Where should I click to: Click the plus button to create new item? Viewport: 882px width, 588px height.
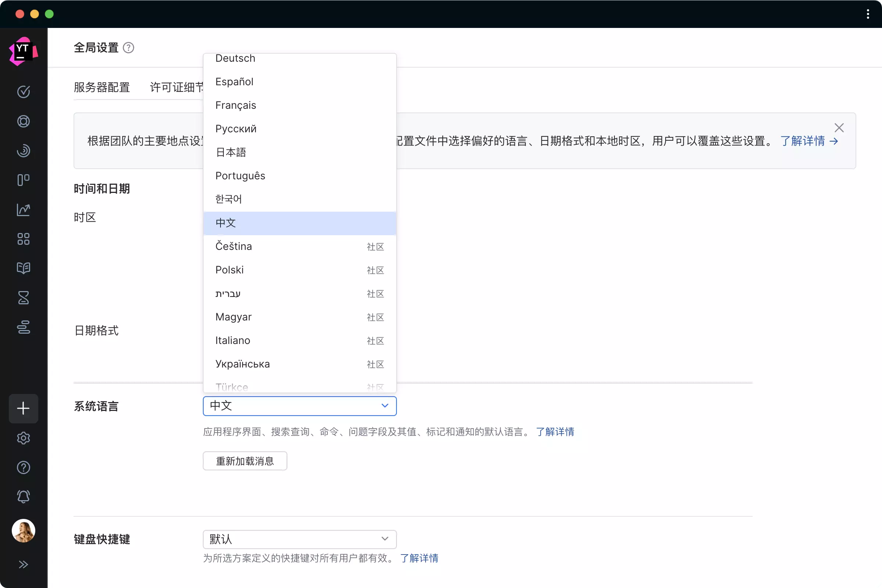pos(23,408)
